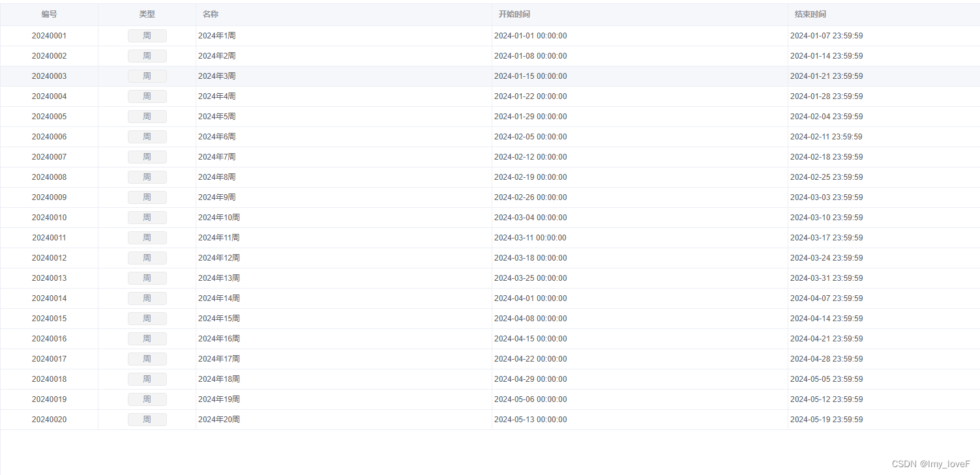Click the 周 tag in row 20240020
Screen dimensions: 980x475
point(147,420)
